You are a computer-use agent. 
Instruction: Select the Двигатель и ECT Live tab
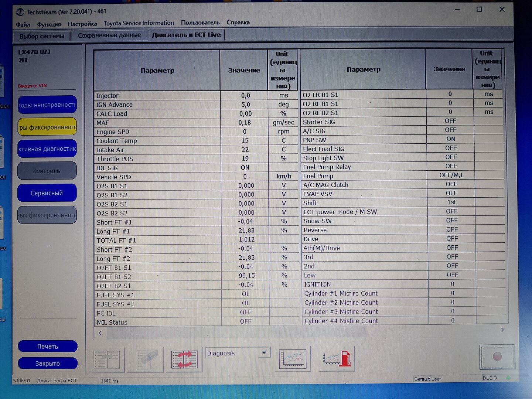[x=186, y=35]
